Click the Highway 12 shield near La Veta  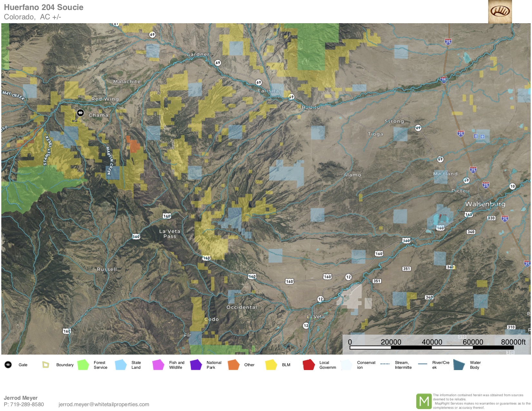coord(306,326)
